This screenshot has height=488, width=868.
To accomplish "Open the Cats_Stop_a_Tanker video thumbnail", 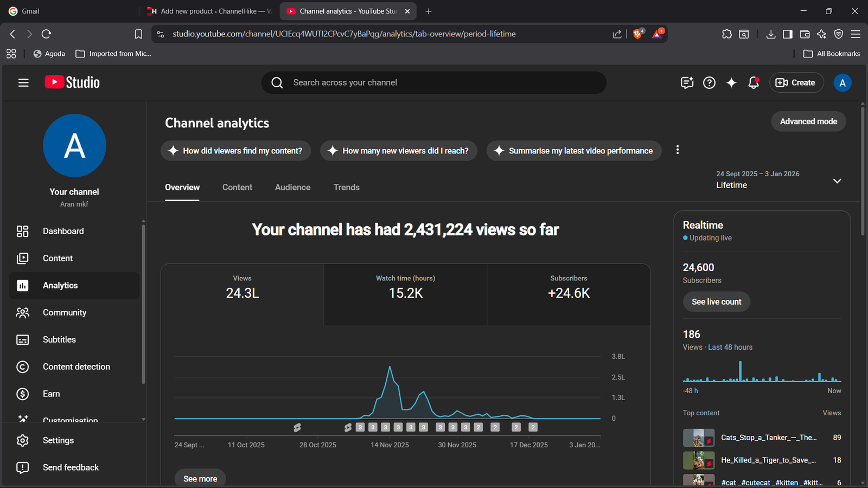I will pyautogui.click(x=698, y=438).
